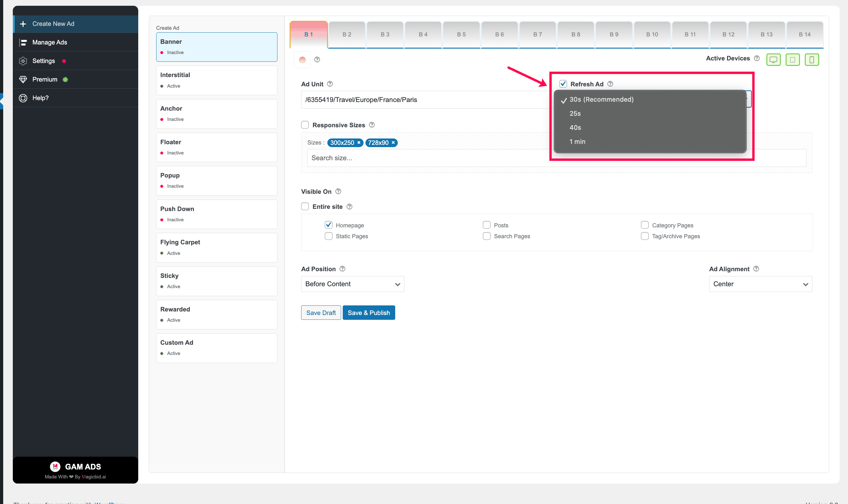Select the 25s refresh option
Screen dimensions: 848x504
pyautogui.click(x=650, y=114)
